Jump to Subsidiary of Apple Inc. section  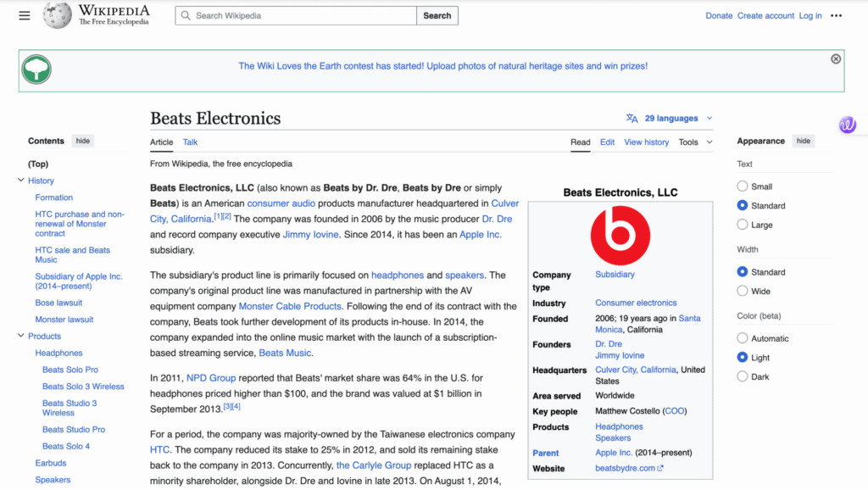[x=79, y=281]
